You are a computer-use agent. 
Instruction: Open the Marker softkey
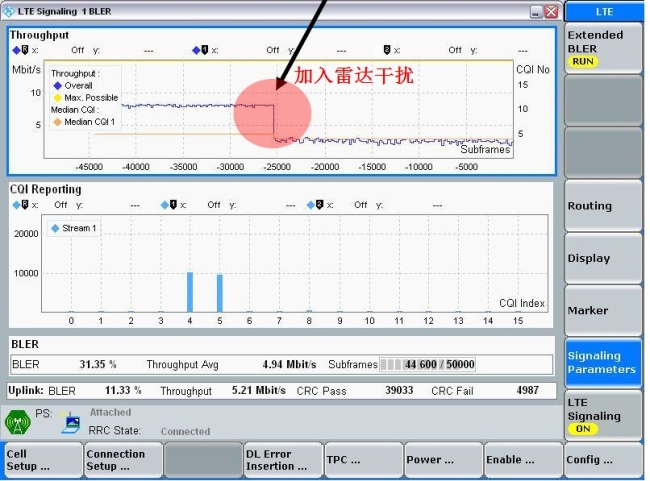click(604, 310)
